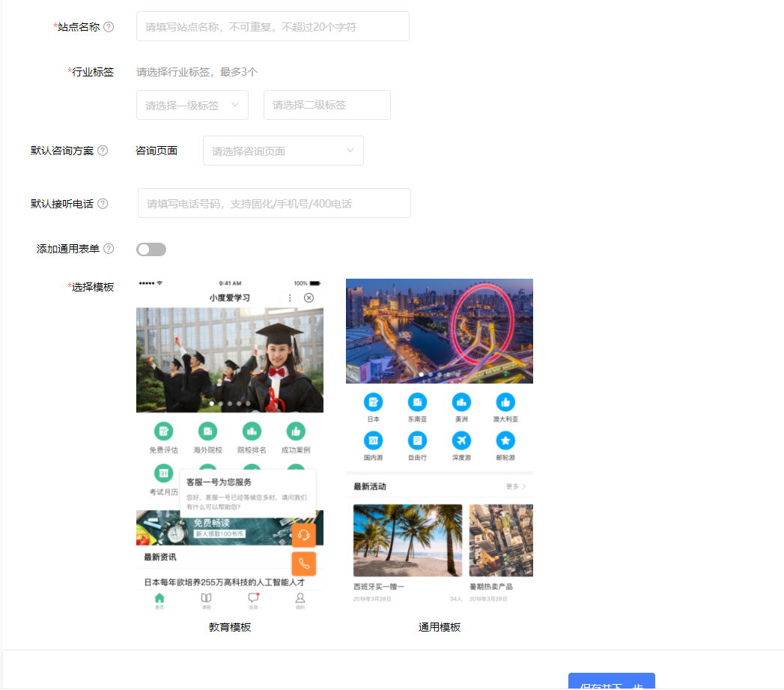The height and width of the screenshot is (690, 784).
Task: Click into the 默认接听电话 input field
Action: [273, 203]
